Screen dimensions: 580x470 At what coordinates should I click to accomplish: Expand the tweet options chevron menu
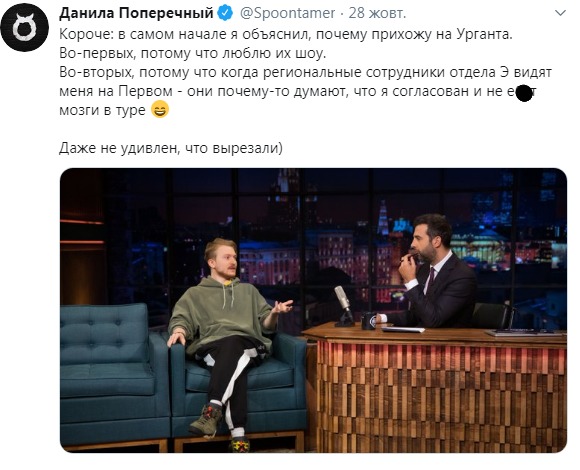pyautogui.click(x=561, y=13)
